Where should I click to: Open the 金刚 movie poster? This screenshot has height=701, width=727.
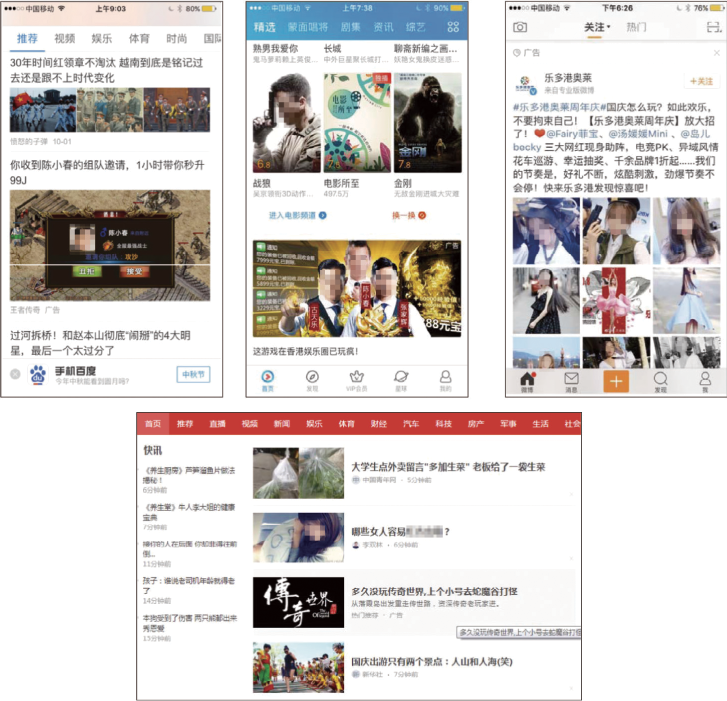tap(427, 123)
